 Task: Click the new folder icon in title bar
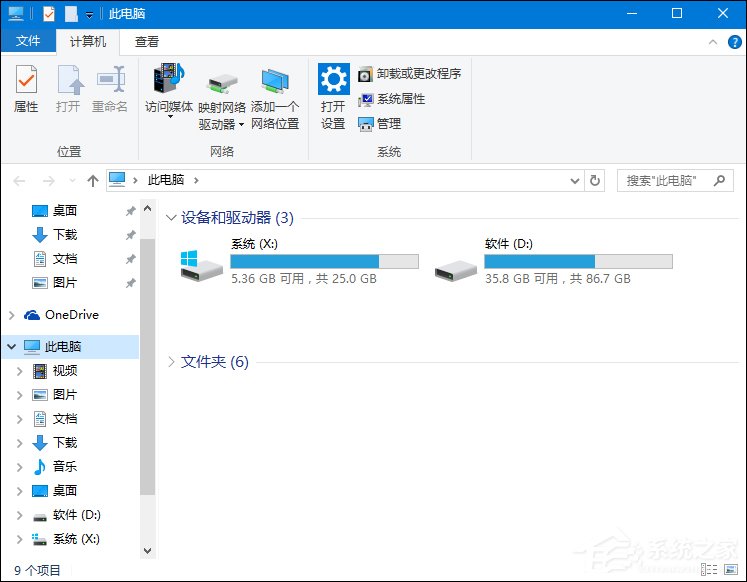pyautogui.click(x=71, y=14)
